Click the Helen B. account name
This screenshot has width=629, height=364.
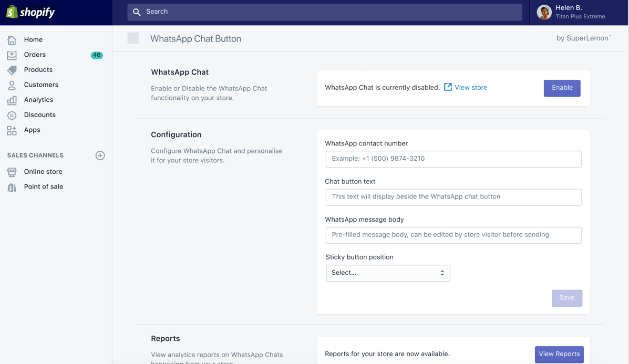(x=569, y=8)
